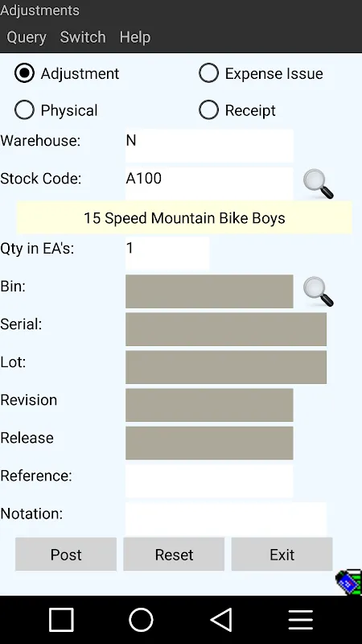Screen dimensions: 362x644
Task: Focus the Warehouse input field
Action: [209, 146]
